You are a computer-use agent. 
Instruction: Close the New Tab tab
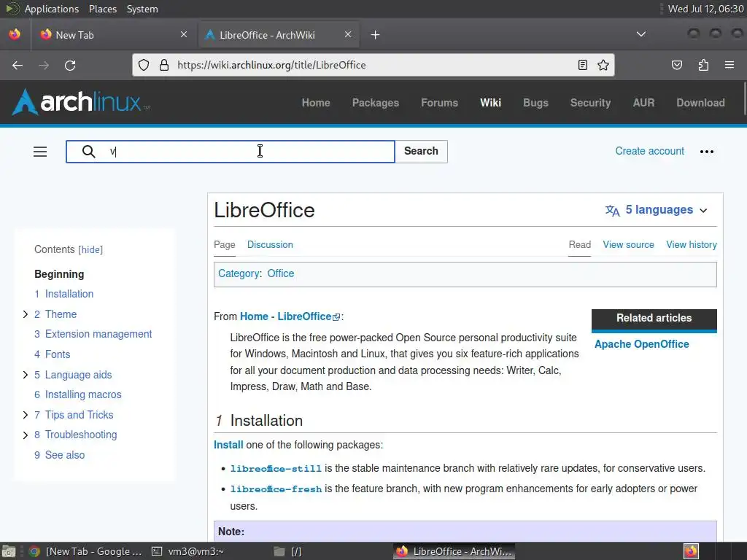coord(184,34)
